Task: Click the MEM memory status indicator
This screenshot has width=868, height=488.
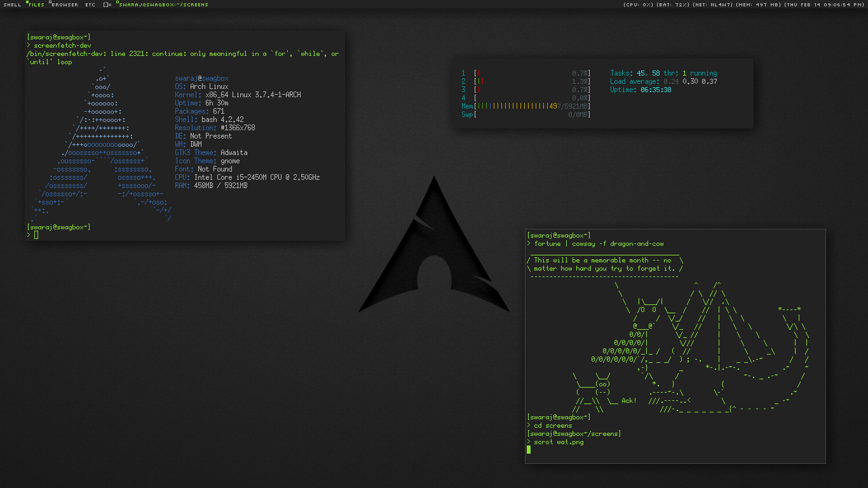Action: (758, 4)
